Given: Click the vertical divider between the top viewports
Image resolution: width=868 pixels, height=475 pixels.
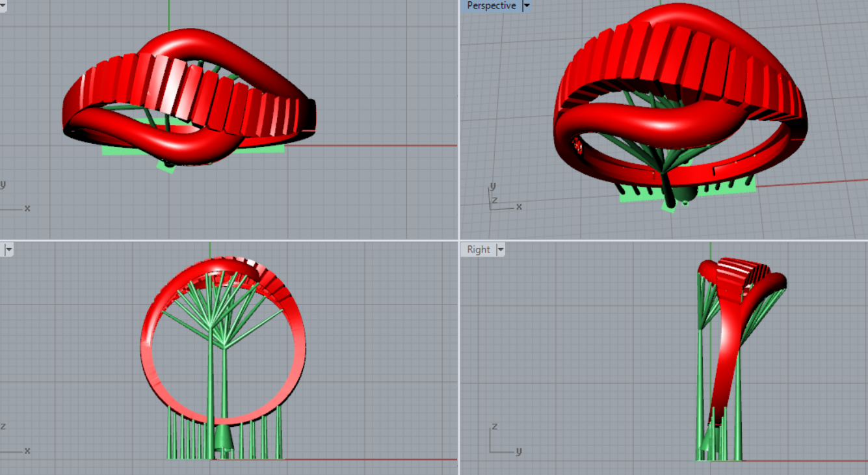Looking at the screenshot, I should (x=459, y=117).
